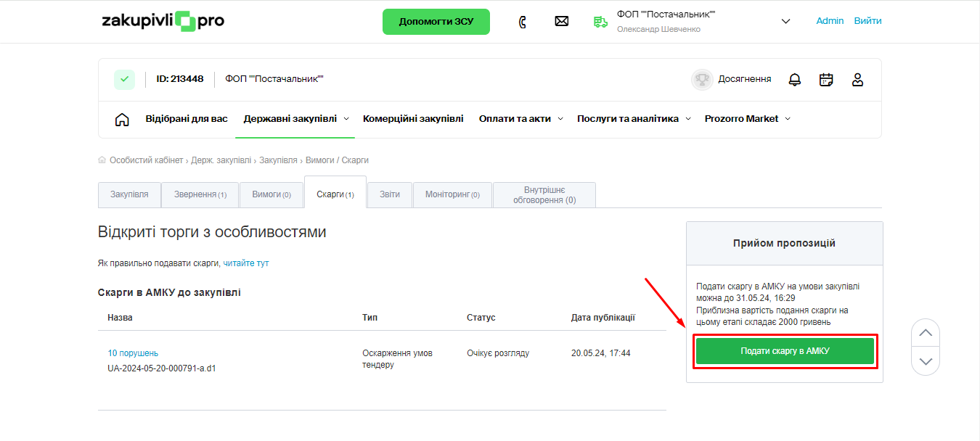Click the scroll-down arrow button
The width and height of the screenshot is (980, 441).
click(x=925, y=361)
